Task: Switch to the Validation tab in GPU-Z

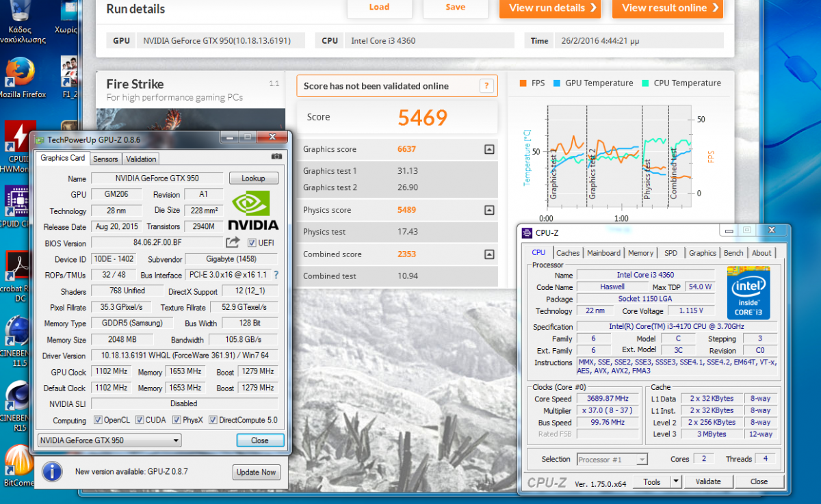Action: tap(141, 159)
